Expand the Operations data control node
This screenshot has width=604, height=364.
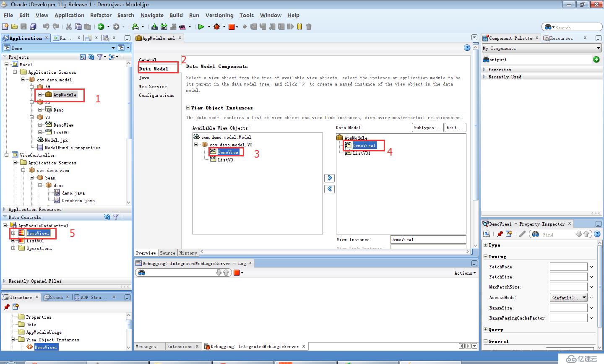point(13,248)
